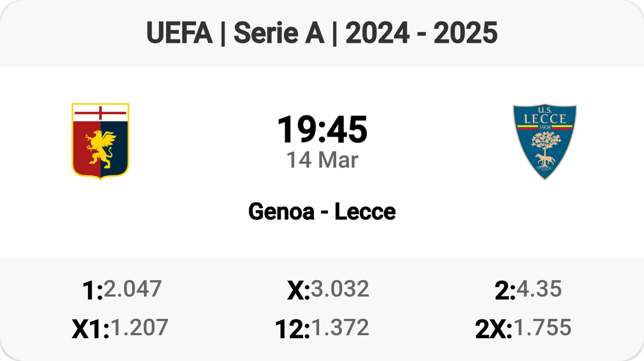Click the "1:" outcome label
The width and height of the screenshot is (644, 361).
coord(93,291)
